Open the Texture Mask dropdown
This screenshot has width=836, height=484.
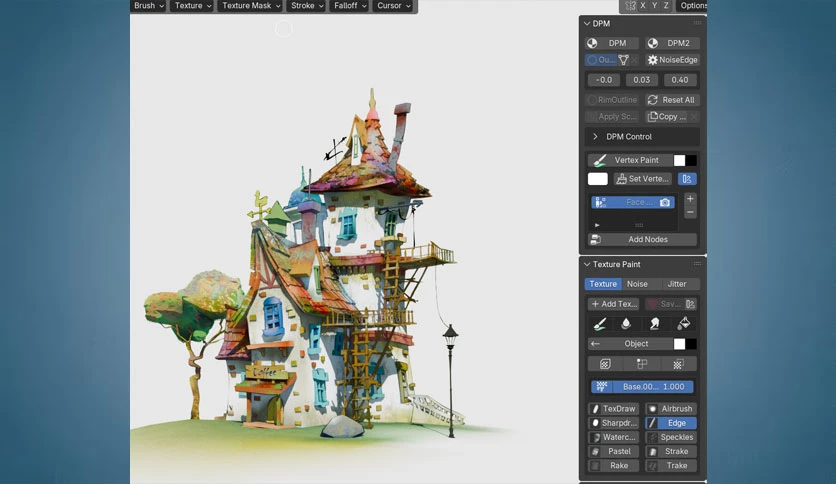(x=251, y=6)
